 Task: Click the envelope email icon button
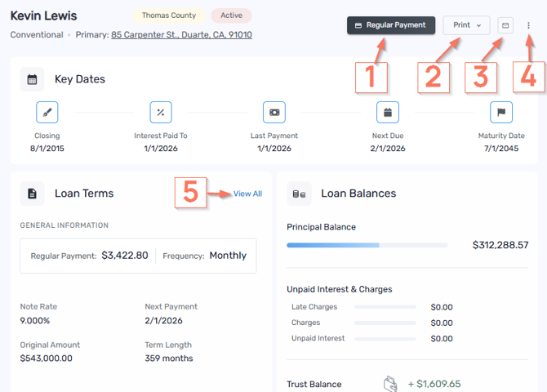pos(505,25)
